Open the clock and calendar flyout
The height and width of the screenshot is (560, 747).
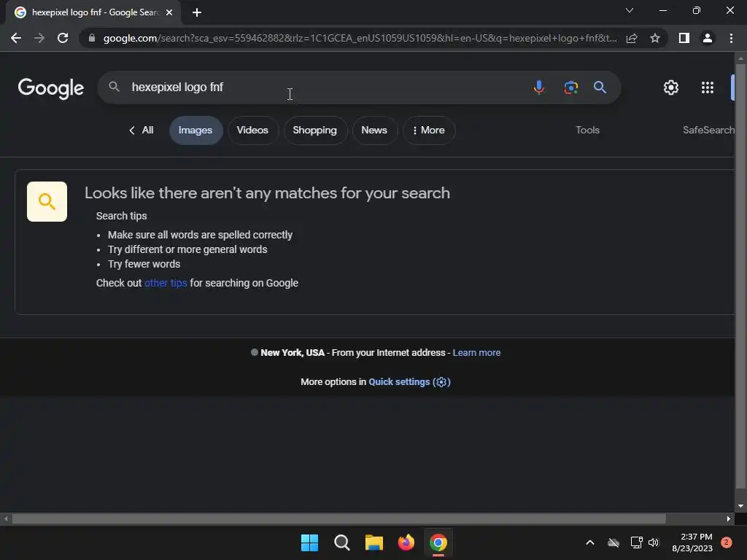tap(692, 542)
